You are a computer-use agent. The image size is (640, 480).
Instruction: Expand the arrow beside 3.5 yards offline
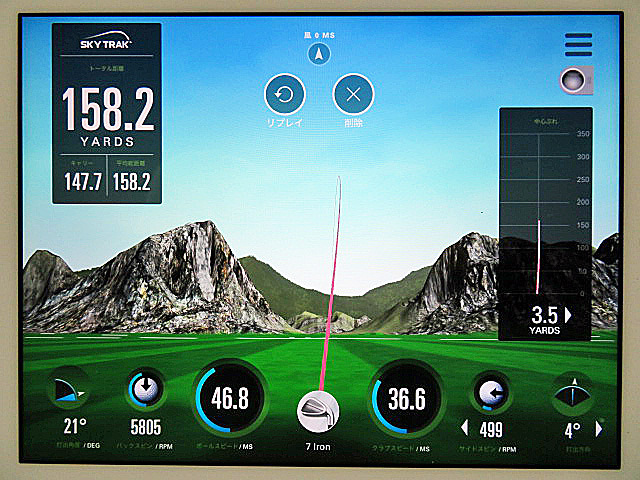pos(568,315)
